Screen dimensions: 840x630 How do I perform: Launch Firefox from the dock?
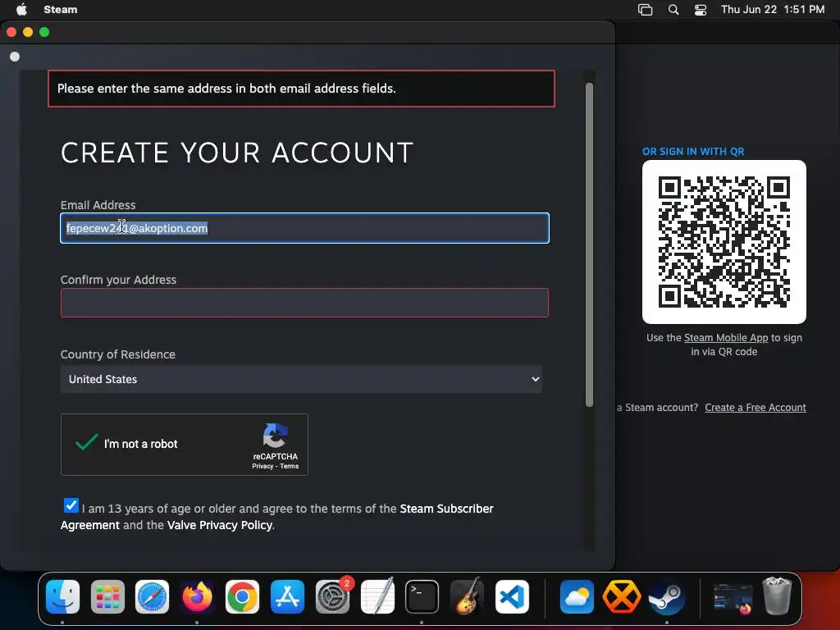tap(197, 596)
